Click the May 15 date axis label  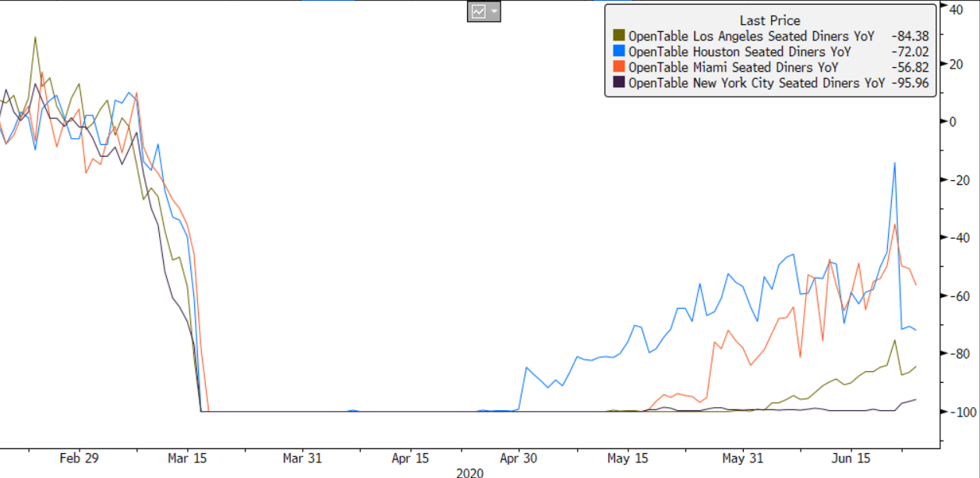(x=628, y=459)
